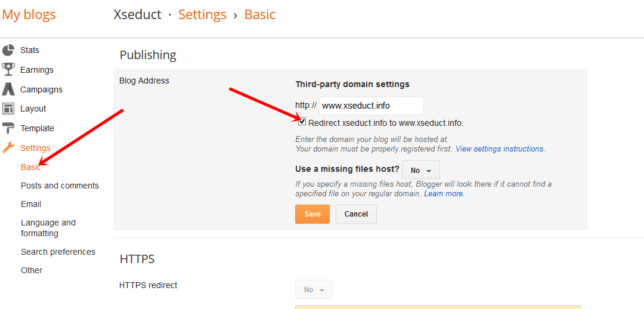Image resolution: width=644 pixels, height=309 pixels.
Task: Open Search preferences settings
Action: click(58, 252)
